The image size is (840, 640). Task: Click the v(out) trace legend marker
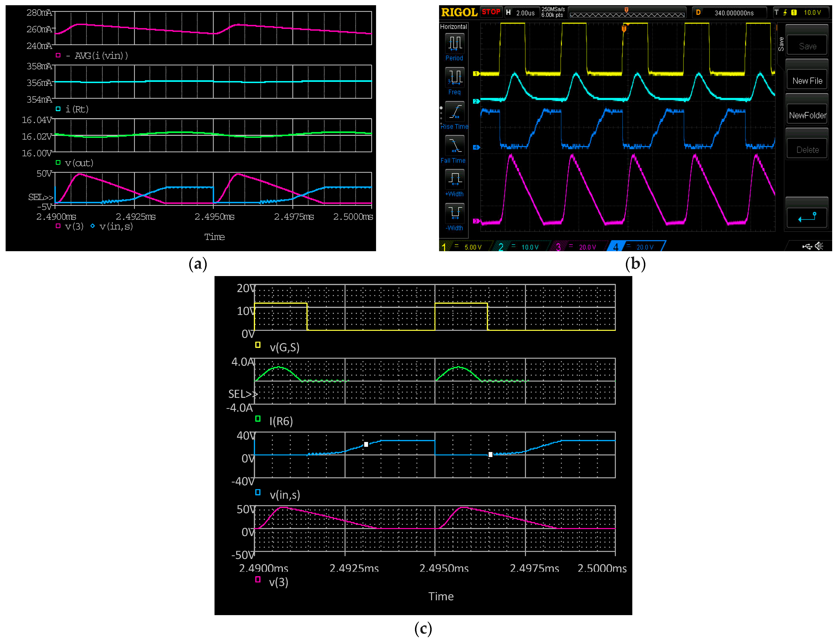[58, 163]
